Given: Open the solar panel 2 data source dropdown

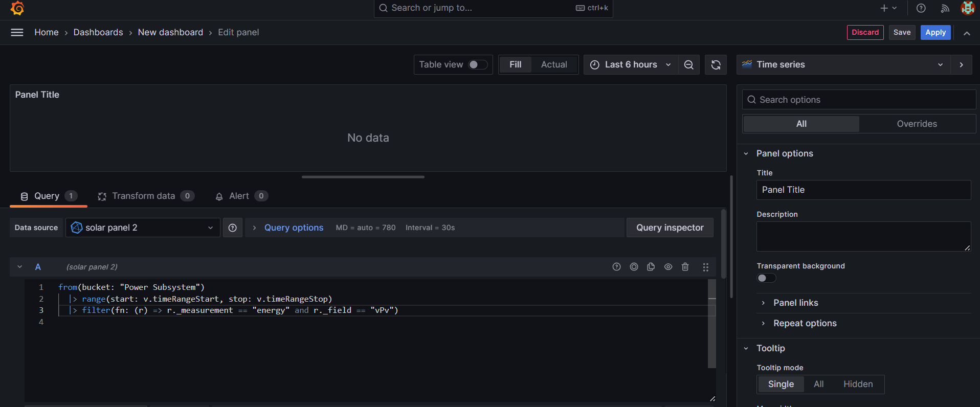Looking at the screenshot, I should pyautogui.click(x=143, y=228).
